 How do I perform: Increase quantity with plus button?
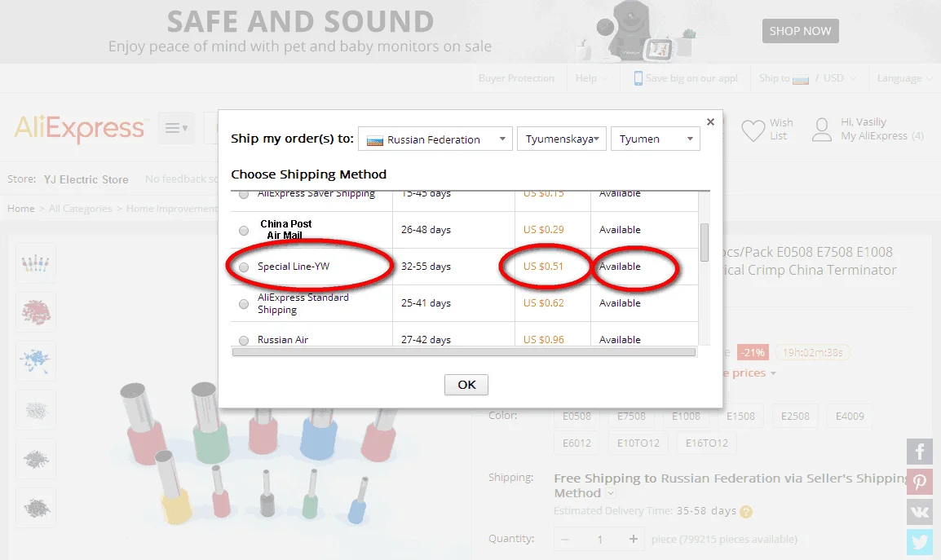pyautogui.click(x=633, y=540)
